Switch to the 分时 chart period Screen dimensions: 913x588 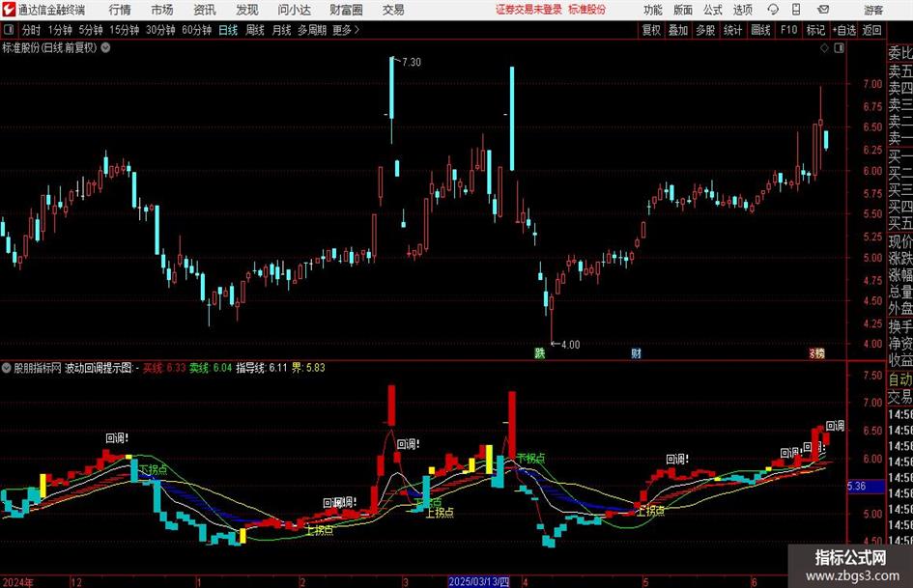coord(32,30)
